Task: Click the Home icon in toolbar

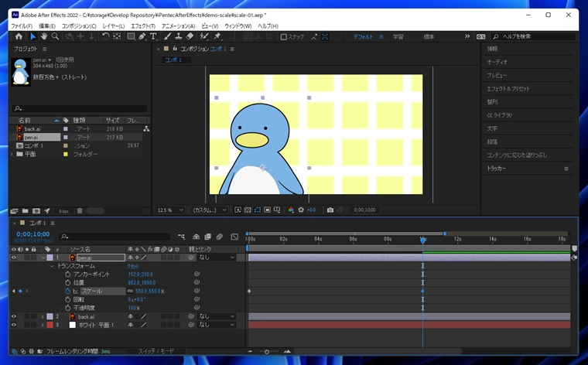Action: tap(19, 36)
